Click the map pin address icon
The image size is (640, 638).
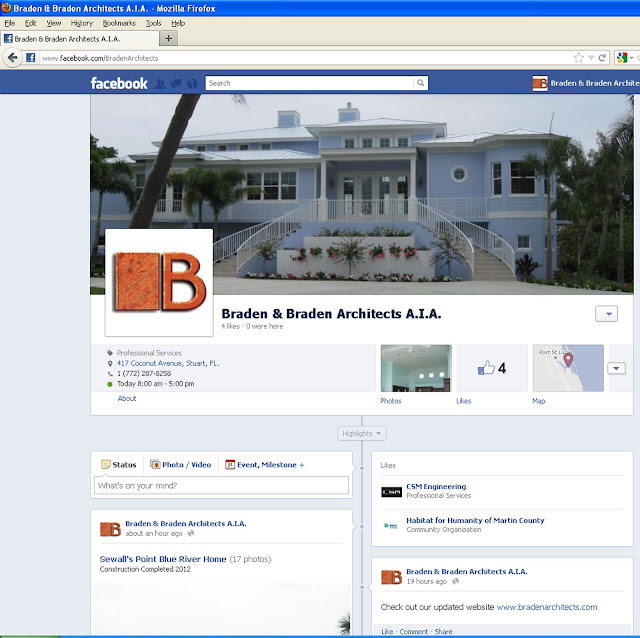[x=110, y=363]
